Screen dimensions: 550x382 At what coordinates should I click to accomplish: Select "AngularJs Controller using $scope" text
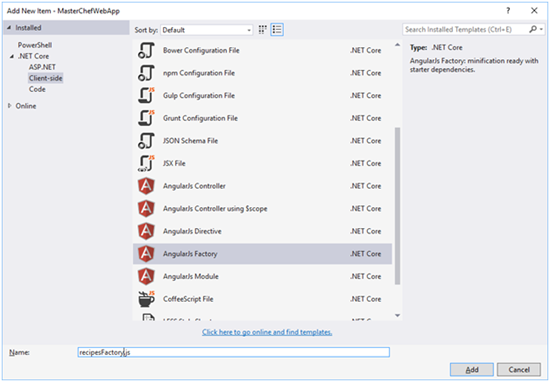[215, 209]
